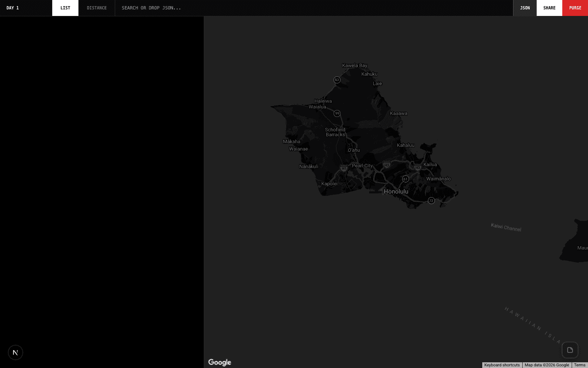Image resolution: width=588 pixels, height=368 pixels.
Task: Open the Terms link at bottom right
Action: tap(579, 365)
